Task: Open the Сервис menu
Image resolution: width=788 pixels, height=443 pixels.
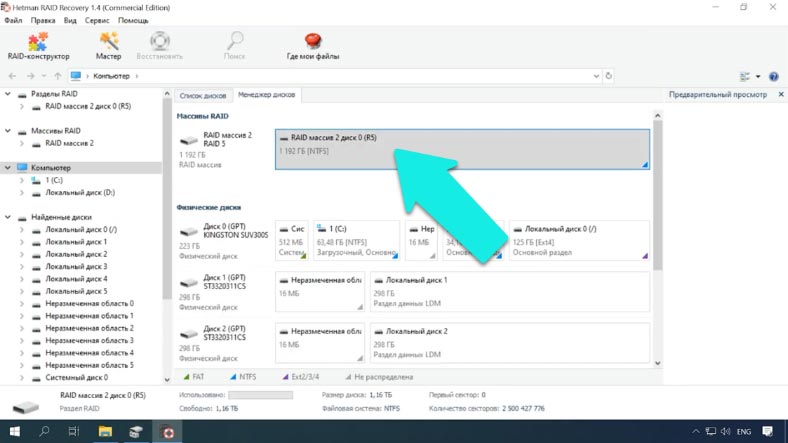Action: coord(97,21)
